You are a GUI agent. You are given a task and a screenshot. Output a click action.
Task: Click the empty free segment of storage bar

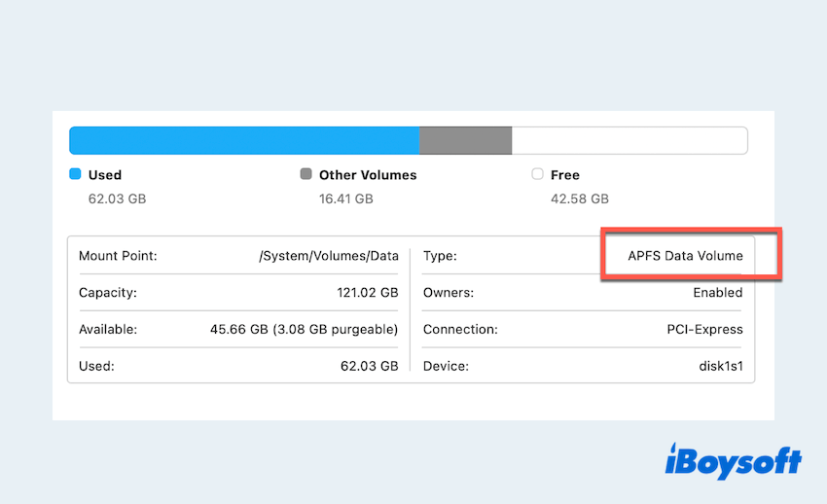[629, 140]
